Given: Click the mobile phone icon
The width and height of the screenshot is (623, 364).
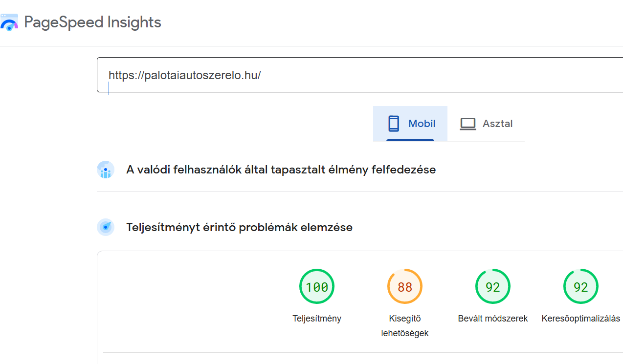Looking at the screenshot, I should coord(394,124).
